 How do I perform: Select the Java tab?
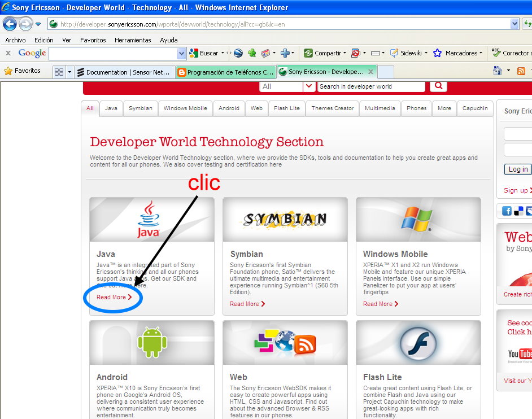tap(111, 108)
